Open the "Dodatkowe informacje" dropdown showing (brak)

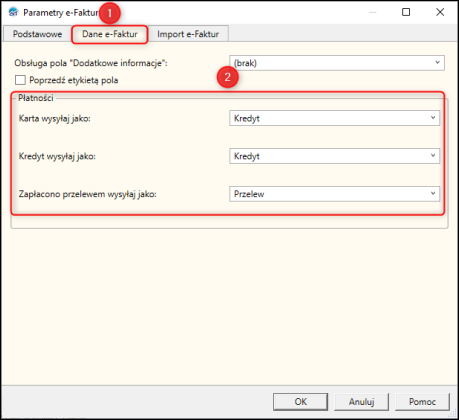(337, 63)
